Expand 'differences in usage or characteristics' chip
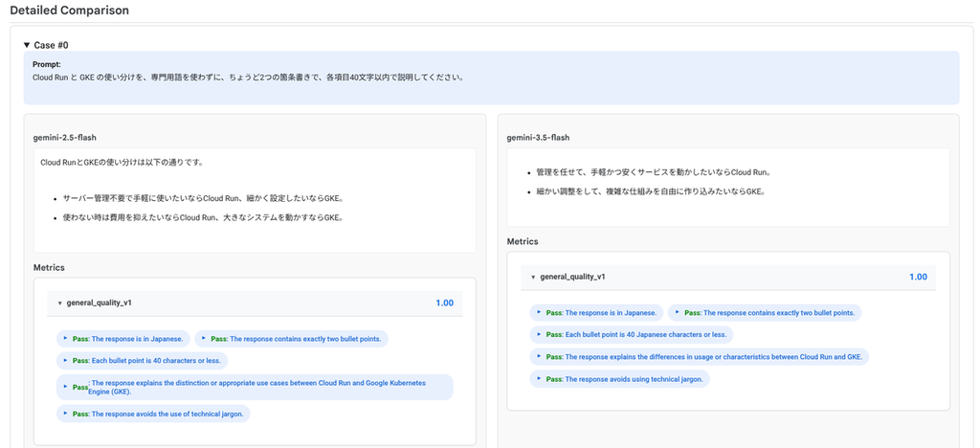This screenshot has width=980, height=448. (x=700, y=357)
